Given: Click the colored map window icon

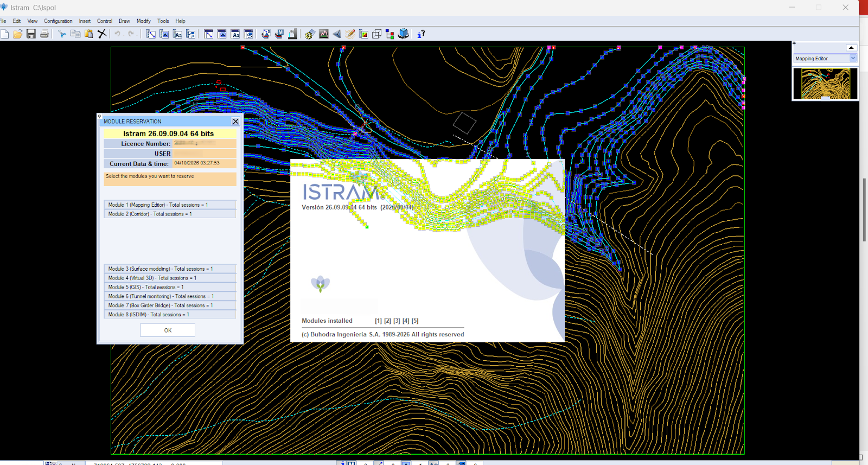Looking at the screenshot, I should click(x=363, y=34).
